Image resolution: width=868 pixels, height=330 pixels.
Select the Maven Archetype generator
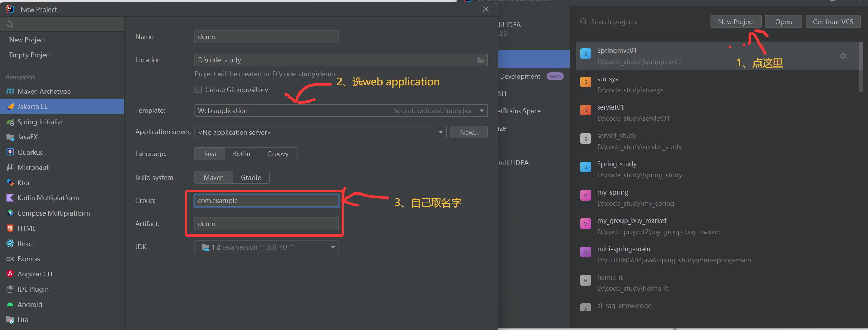coord(62,91)
